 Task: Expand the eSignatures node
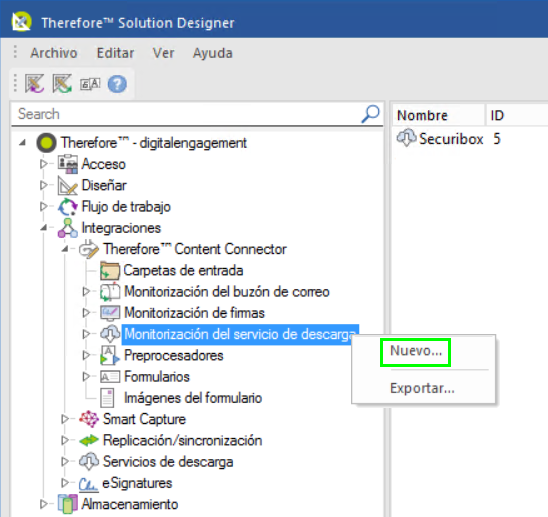pyautogui.click(x=65, y=483)
